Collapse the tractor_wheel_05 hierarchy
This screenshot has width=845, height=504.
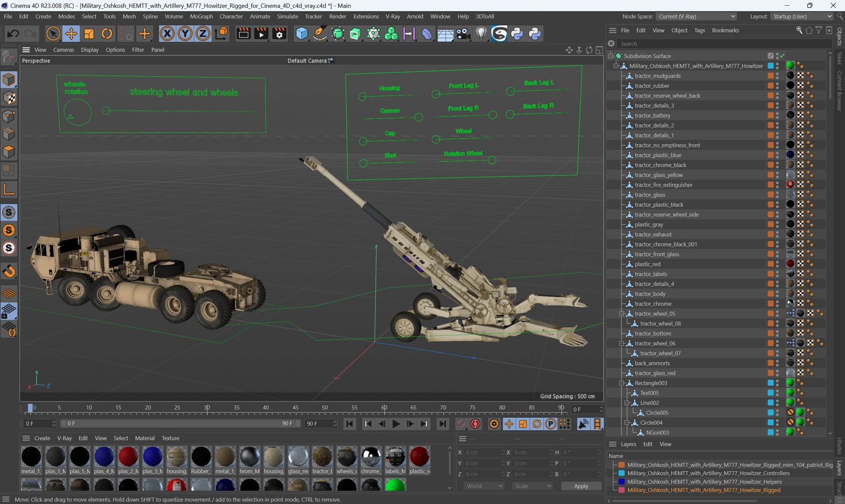pos(622,314)
